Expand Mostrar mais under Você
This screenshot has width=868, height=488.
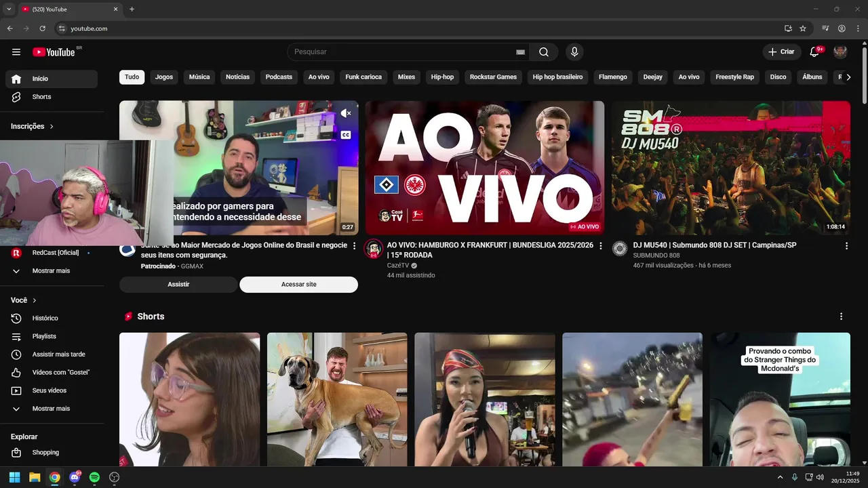52,409
